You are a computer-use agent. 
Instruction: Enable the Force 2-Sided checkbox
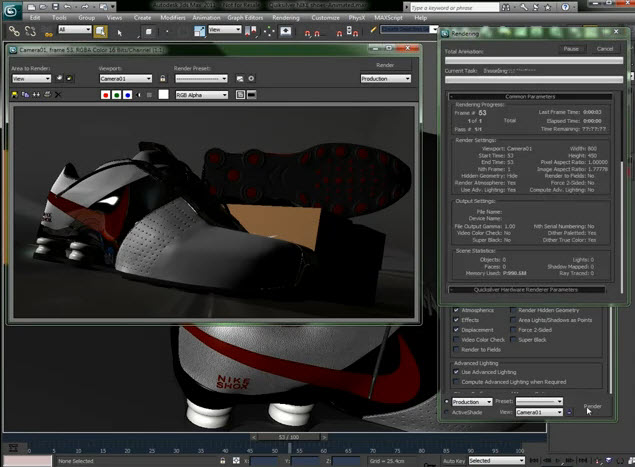coord(515,329)
